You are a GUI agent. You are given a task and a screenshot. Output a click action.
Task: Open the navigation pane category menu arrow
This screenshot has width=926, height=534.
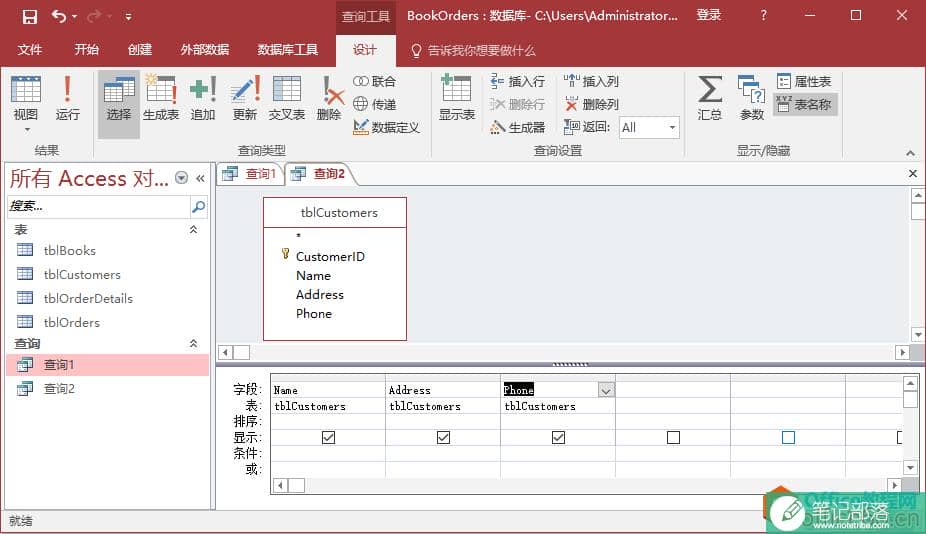(x=182, y=178)
